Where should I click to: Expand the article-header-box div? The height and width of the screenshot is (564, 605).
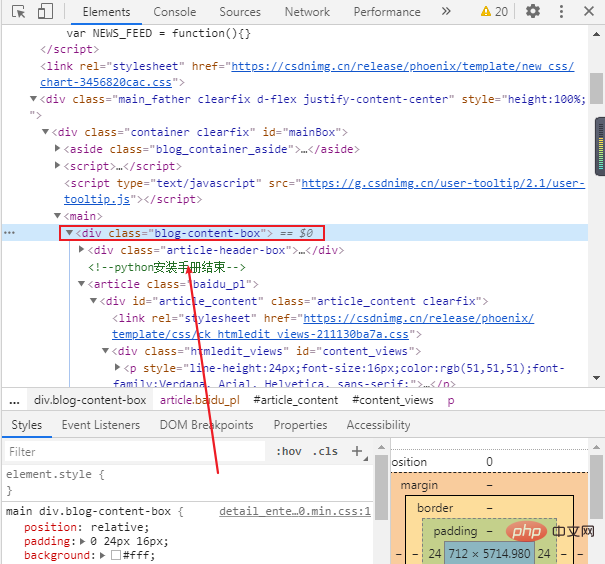pyautogui.click(x=81, y=249)
